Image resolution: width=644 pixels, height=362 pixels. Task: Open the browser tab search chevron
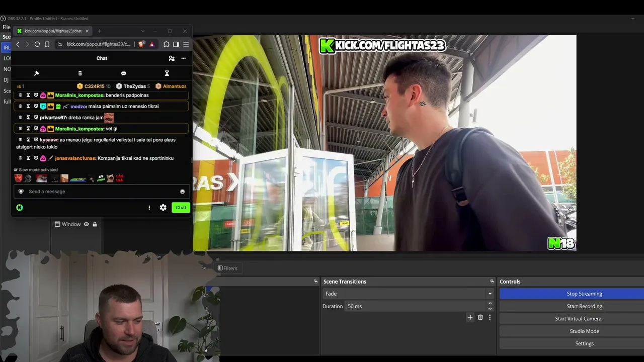pyautogui.click(x=142, y=31)
